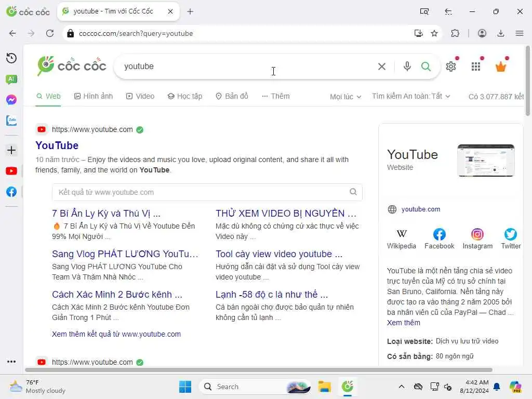Open search settings gear icon
This screenshot has width=532, height=399.
tap(451, 66)
